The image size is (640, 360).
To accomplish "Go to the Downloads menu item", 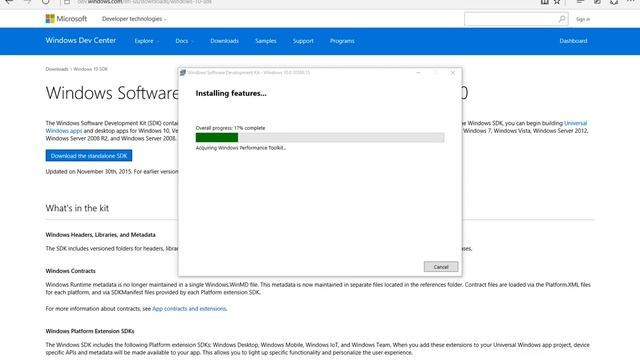I will pos(224,41).
